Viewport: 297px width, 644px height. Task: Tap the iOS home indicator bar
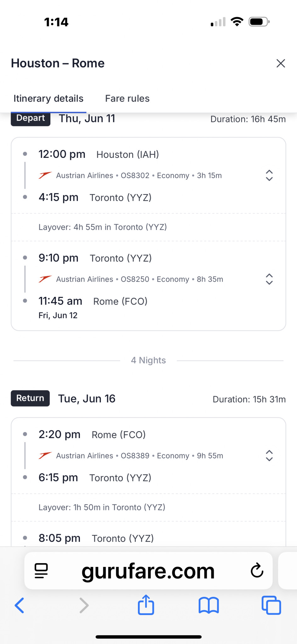click(148, 637)
